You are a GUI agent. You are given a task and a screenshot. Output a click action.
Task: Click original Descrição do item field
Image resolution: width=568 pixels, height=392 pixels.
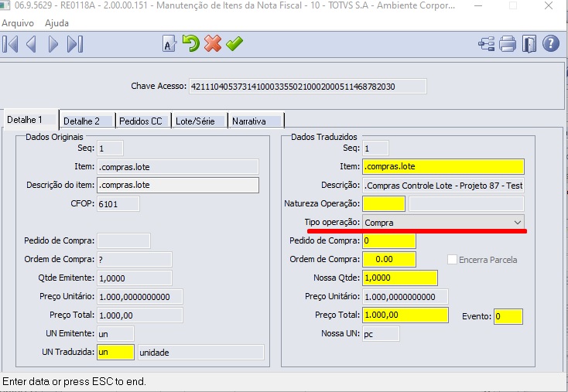point(178,185)
